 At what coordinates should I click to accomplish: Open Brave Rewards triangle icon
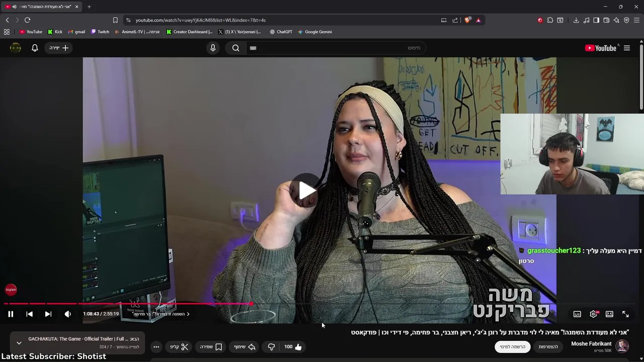point(478,20)
